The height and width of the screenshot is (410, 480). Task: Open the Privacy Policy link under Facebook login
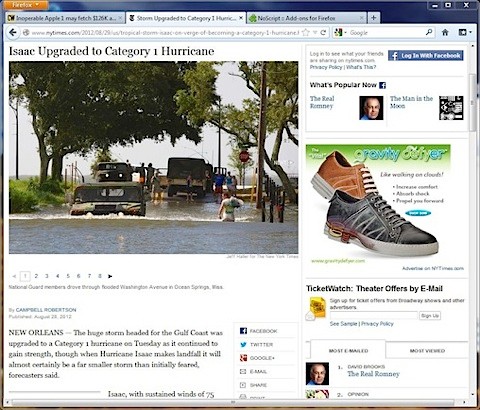tap(326, 67)
